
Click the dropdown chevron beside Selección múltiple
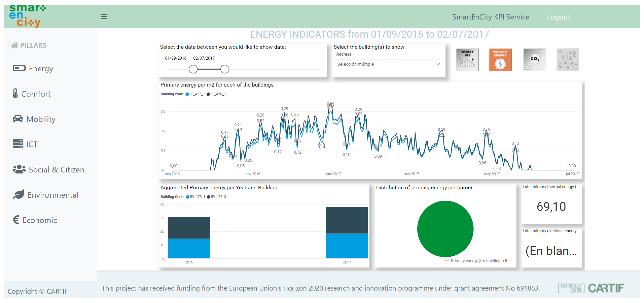pyautogui.click(x=437, y=64)
